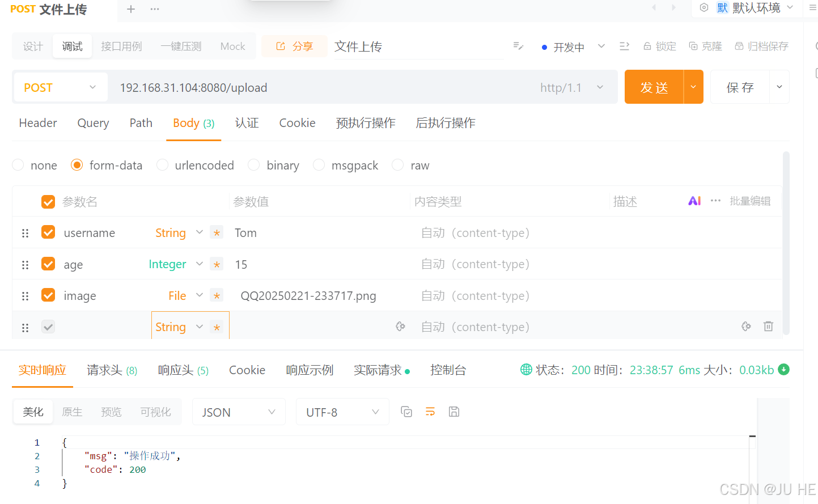Toggle required star for username
Screen dimensions: 818x504
click(x=217, y=232)
